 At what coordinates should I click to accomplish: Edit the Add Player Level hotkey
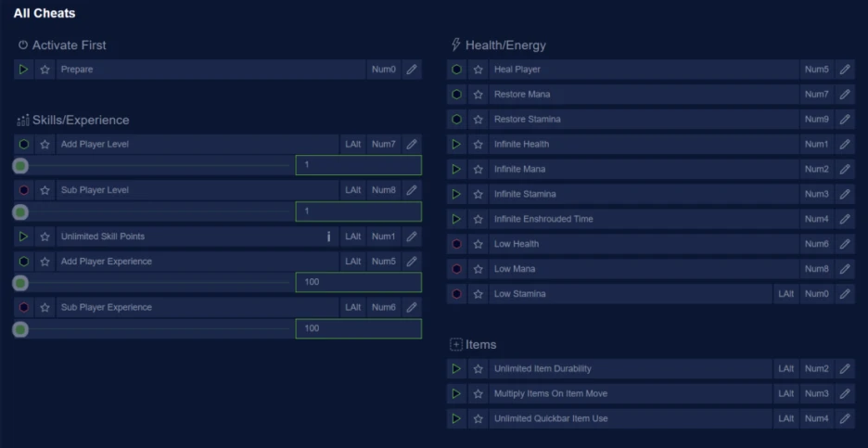pyautogui.click(x=412, y=145)
